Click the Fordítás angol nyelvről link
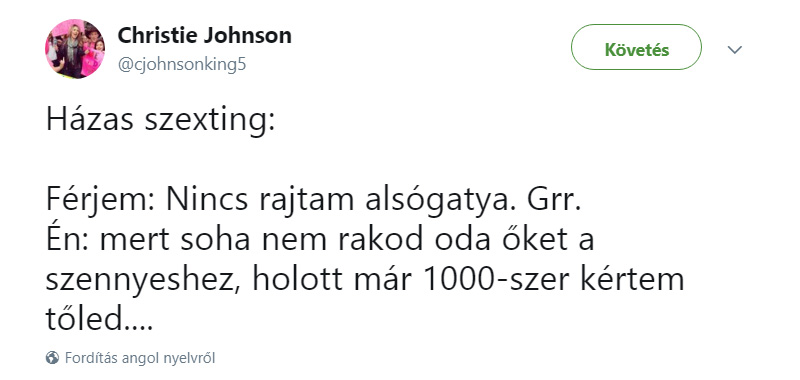Screen dimensions: 800x380 [x=140, y=358]
